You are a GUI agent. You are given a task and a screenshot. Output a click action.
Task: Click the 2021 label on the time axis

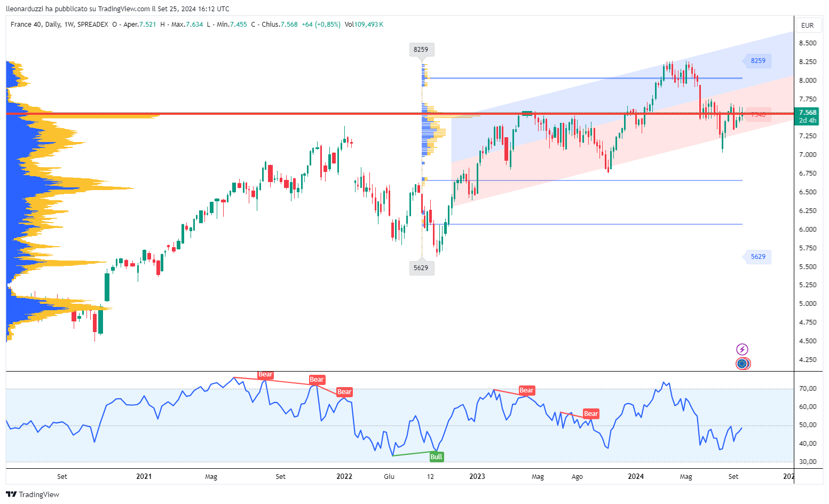pyautogui.click(x=144, y=476)
